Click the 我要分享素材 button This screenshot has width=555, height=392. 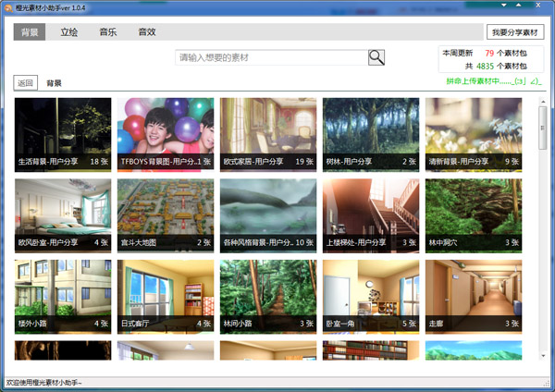[516, 32]
